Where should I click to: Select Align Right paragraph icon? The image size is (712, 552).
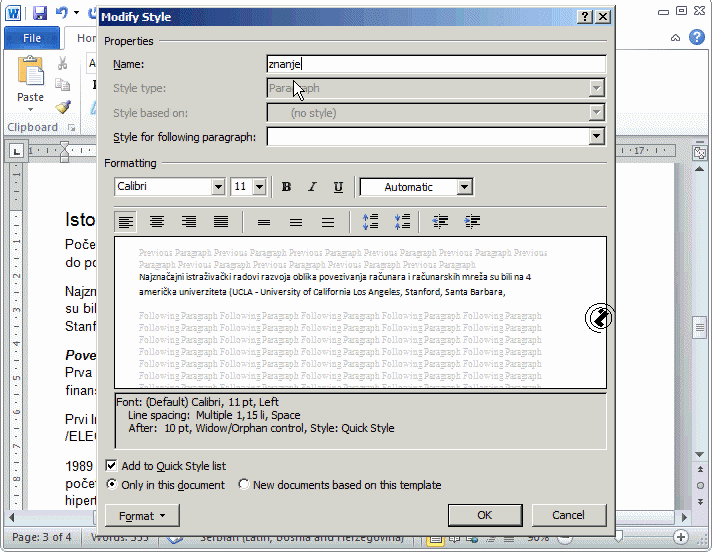(x=189, y=222)
